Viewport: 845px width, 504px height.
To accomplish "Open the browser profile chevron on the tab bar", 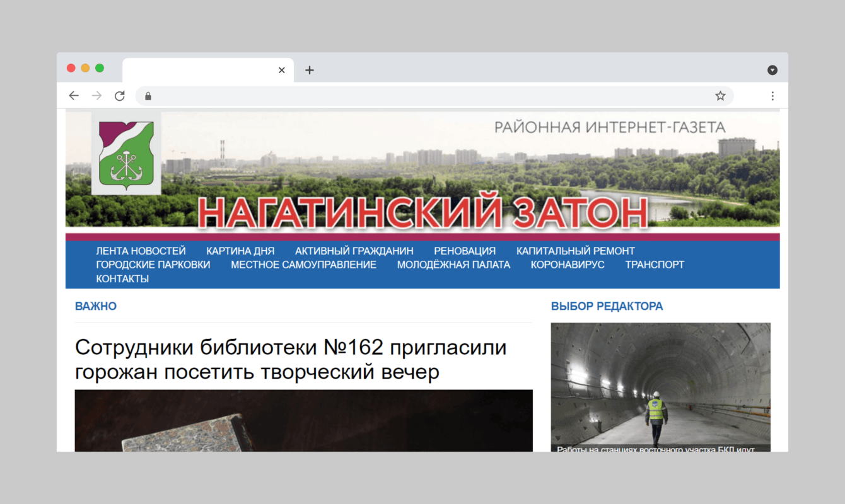I will click(x=771, y=70).
